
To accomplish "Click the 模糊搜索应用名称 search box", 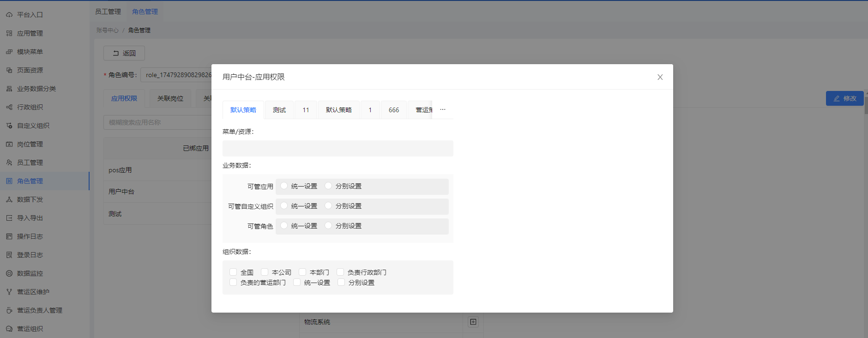I will pyautogui.click(x=158, y=122).
